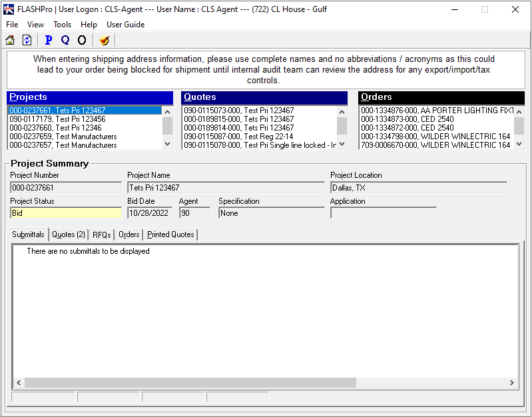Open the Tools menu

pos(62,25)
